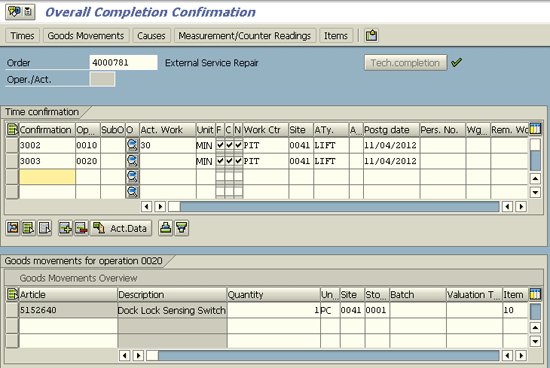Click the filter funnel icon
The width and height of the screenshot is (550, 368).
point(182,228)
